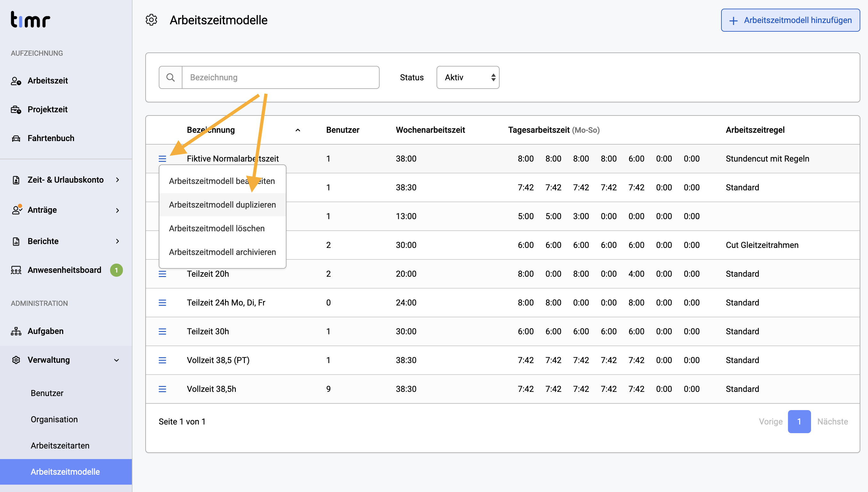The height and width of the screenshot is (492, 868).
Task: Expand the Anträge chevron
Action: 117,210
